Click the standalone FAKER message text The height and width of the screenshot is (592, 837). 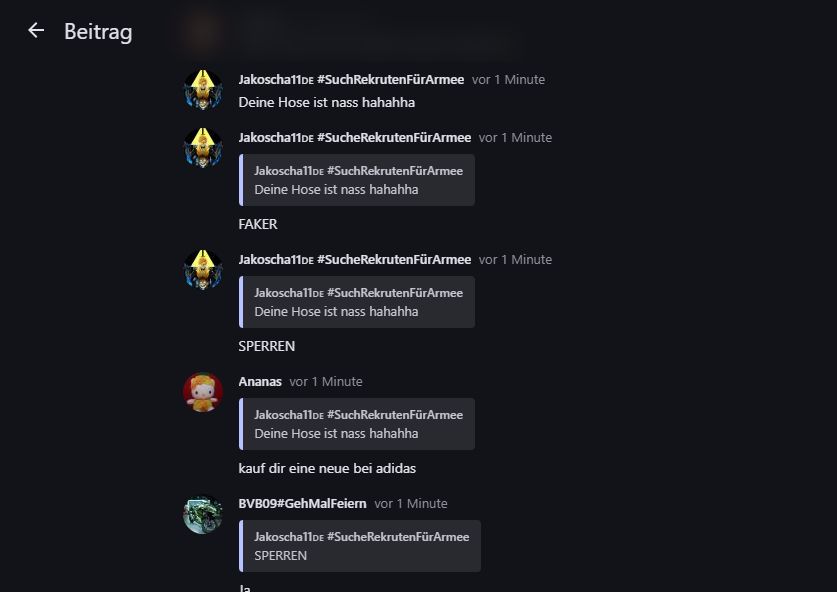tap(258, 224)
